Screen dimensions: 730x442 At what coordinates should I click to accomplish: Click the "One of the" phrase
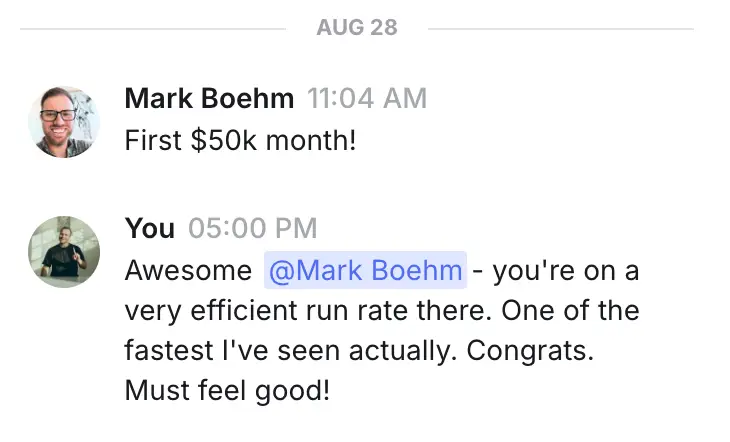(x=570, y=310)
